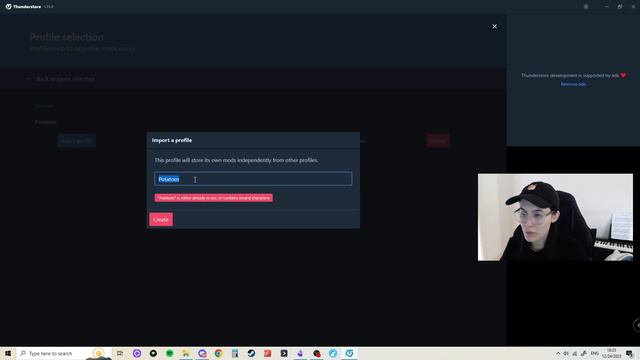Viewport: 640px width, 360px height.
Task: Maximize or restore the Thunderstore window
Action: click(x=620, y=7)
